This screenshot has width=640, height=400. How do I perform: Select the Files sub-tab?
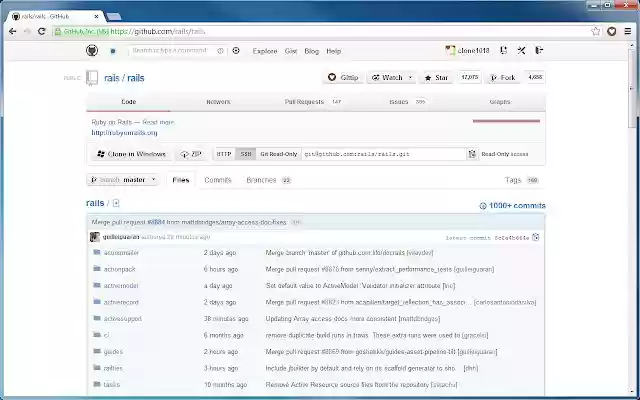[181, 180]
